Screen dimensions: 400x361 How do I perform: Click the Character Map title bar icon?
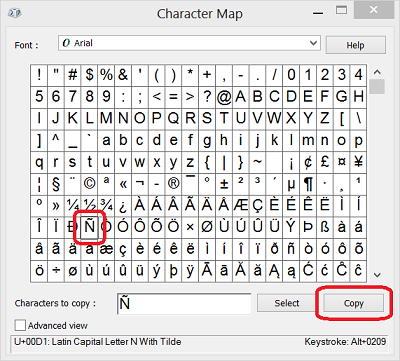click(x=15, y=13)
